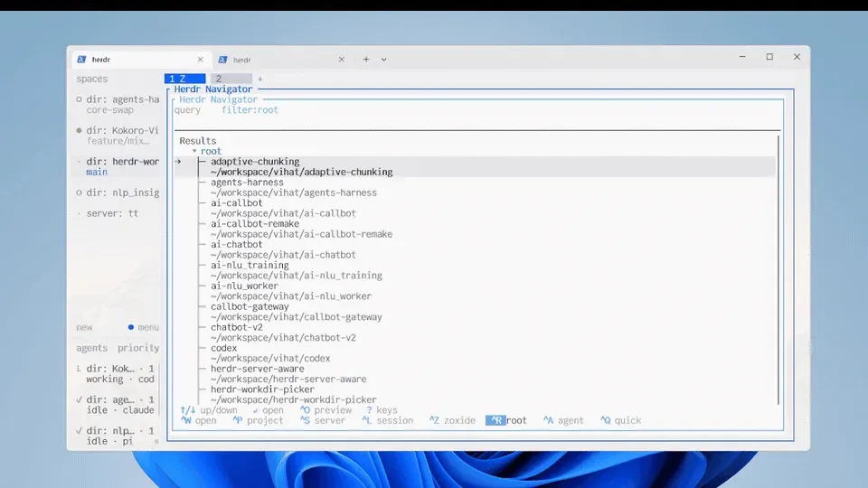Click the ^P project filter shortcut
The height and width of the screenshot is (488, 868).
tap(258, 420)
